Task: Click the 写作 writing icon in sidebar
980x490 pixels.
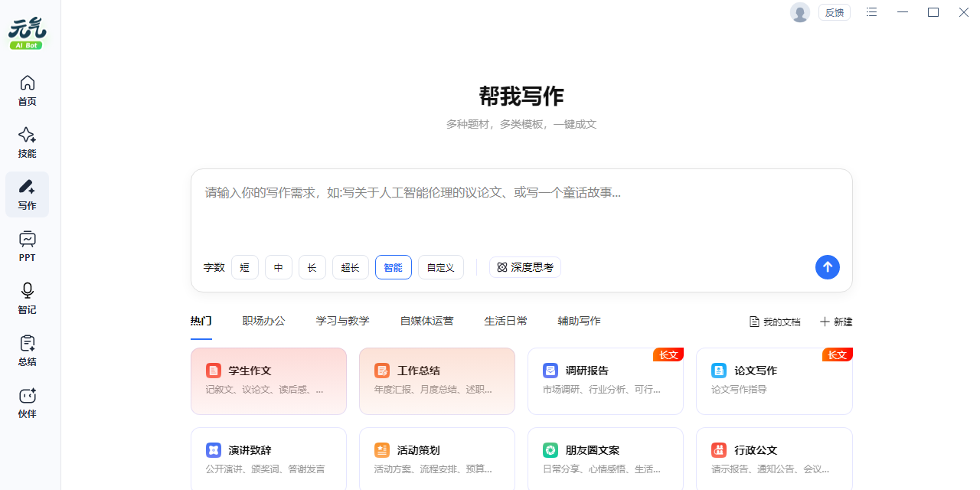Action: [x=27, y=193]
